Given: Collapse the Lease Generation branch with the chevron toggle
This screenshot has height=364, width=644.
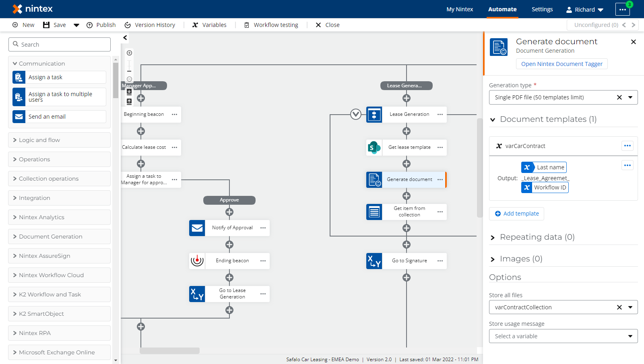Looking at the screenshot, I should 355,114.
